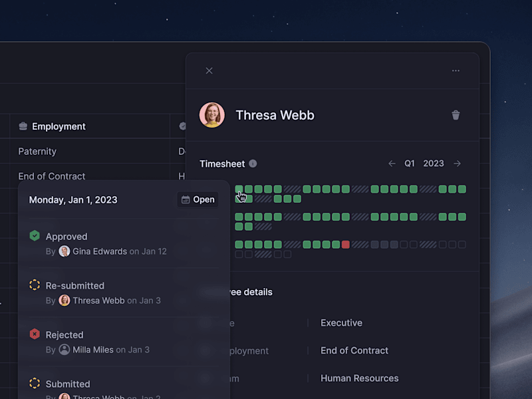Click the Timesheet section heading
The height and width of the screenshot is (399, 532).
(x=222, y=164)
